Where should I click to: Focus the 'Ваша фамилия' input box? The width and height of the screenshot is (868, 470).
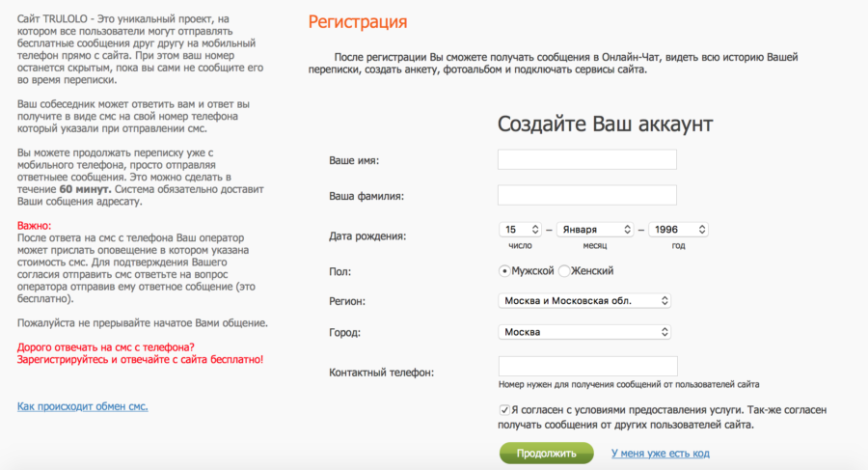(x=586, y=195)
